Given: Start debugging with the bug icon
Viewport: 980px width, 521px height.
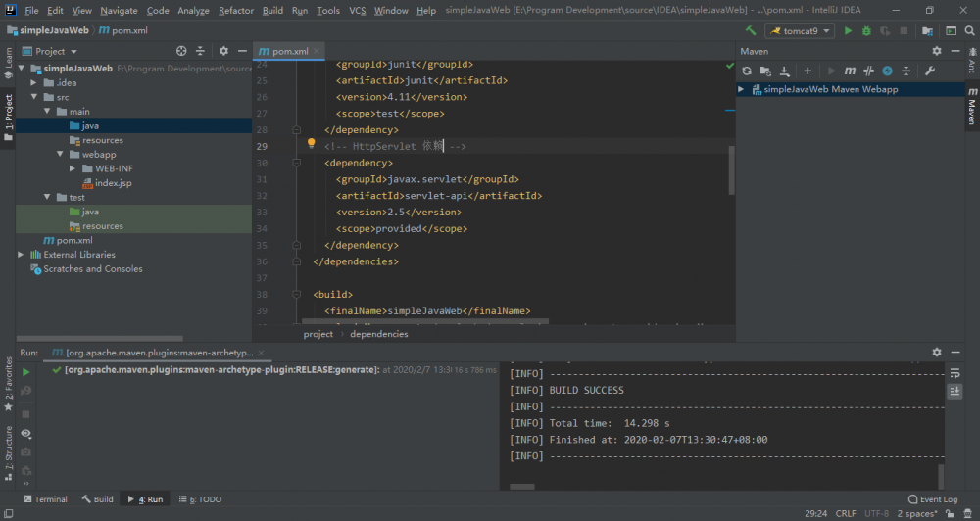Looking at the screenshot, I should (x=867, y=30).
